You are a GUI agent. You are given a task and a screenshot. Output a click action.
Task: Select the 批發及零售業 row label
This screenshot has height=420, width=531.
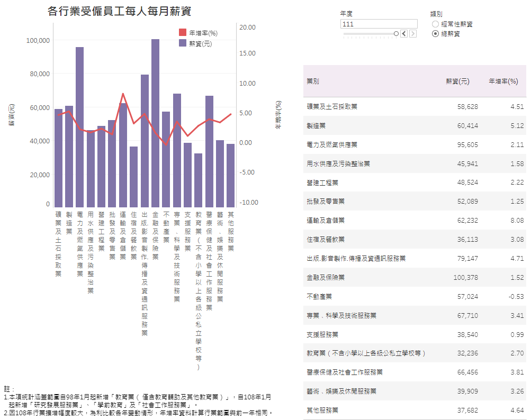326,201
